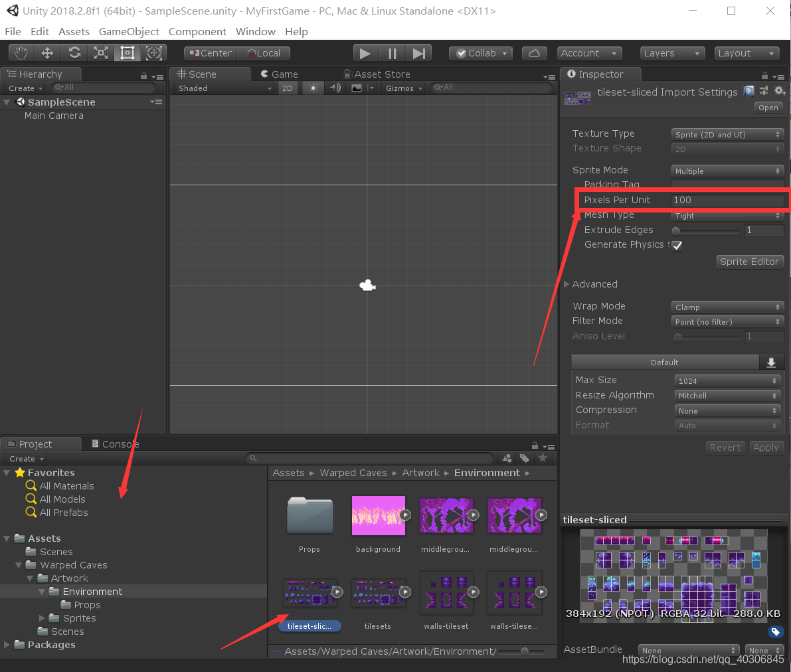Open the Component menu
This screenshot has height=672, width=791.
(197, 31)
